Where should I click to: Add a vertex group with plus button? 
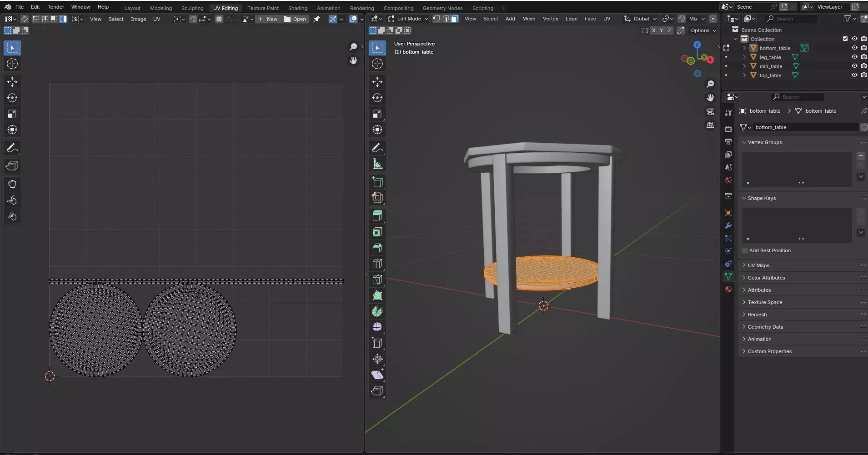[861, 156]
